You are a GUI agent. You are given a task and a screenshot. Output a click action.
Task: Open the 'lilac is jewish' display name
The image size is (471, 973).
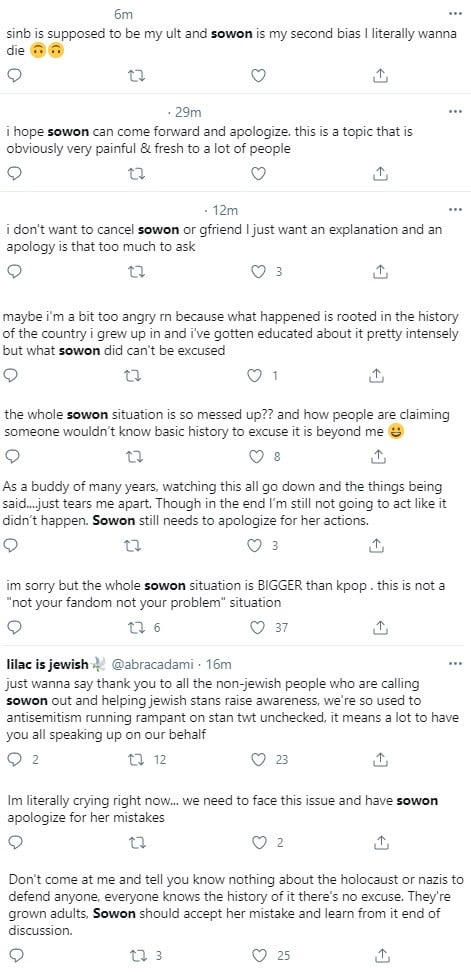pyautogui.click(x=48, y=665)
